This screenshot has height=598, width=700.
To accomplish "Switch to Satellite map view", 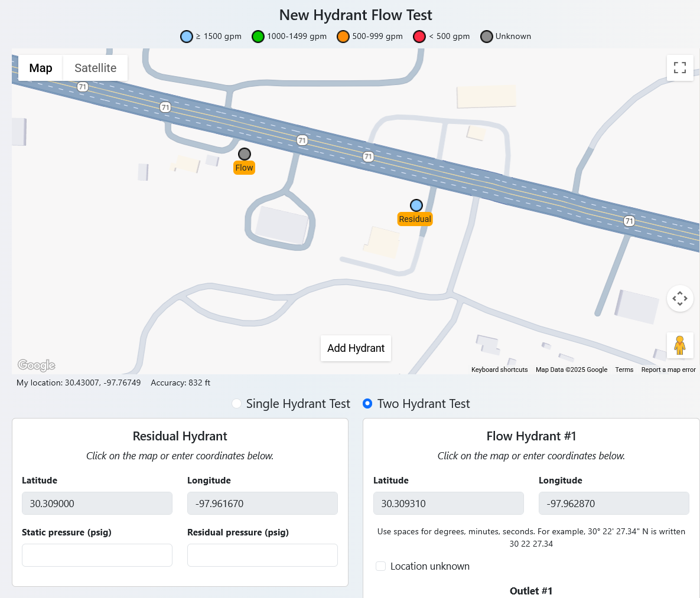I will [95, 68].
